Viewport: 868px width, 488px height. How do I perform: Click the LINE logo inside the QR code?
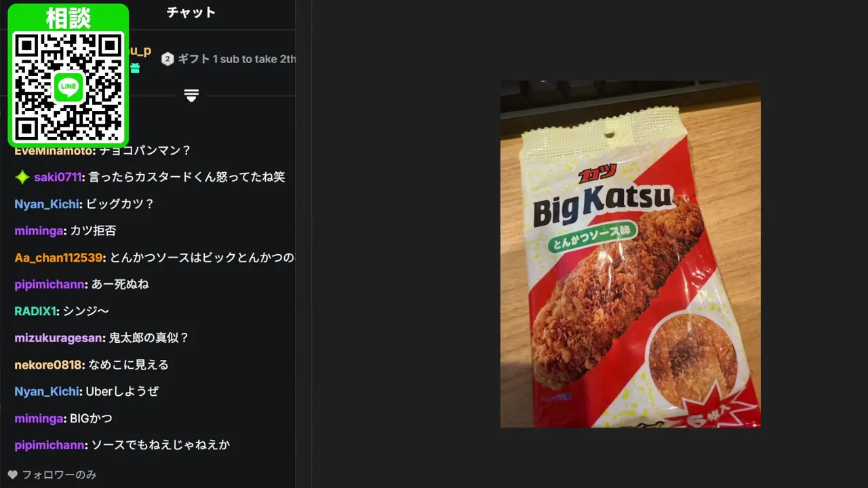tap(68, 87)
